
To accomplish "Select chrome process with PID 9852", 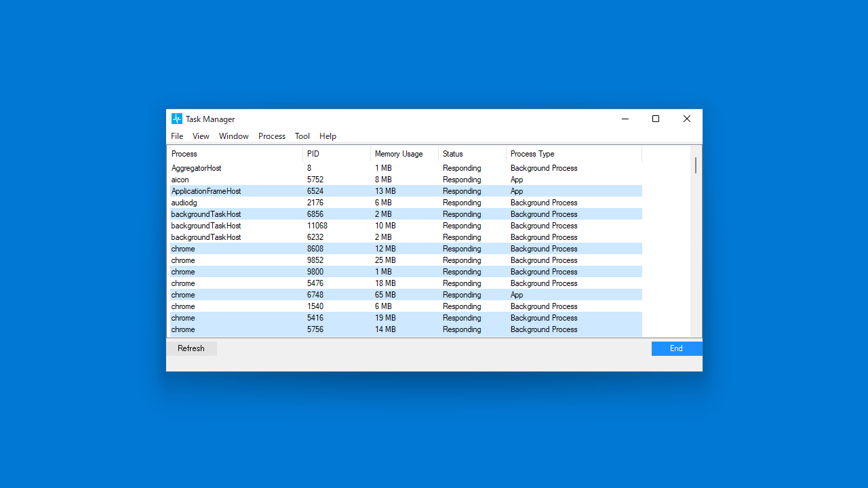I will [x=406, y=260].
